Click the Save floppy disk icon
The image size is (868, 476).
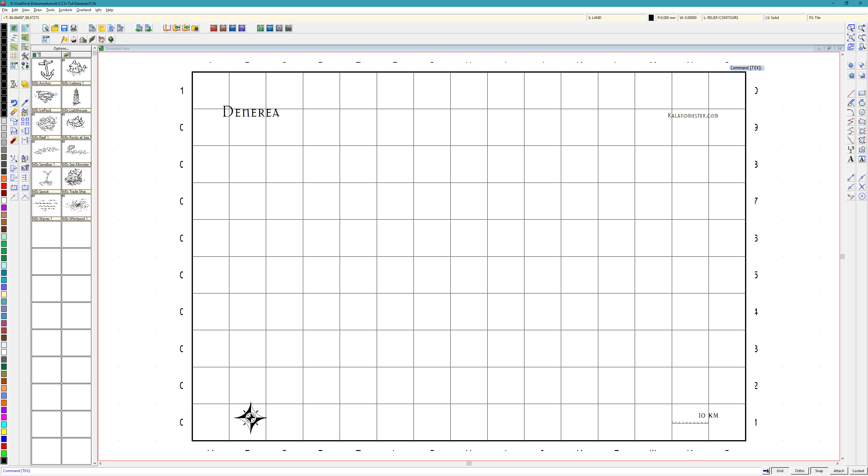[64, 28]
